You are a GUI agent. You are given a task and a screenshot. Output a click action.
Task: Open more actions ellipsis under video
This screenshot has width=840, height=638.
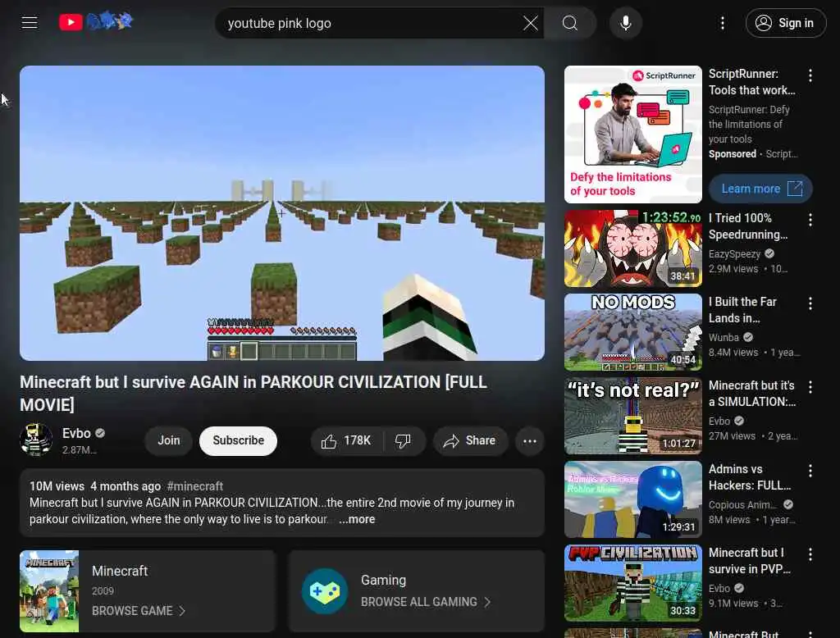click(x=529, y=441)
